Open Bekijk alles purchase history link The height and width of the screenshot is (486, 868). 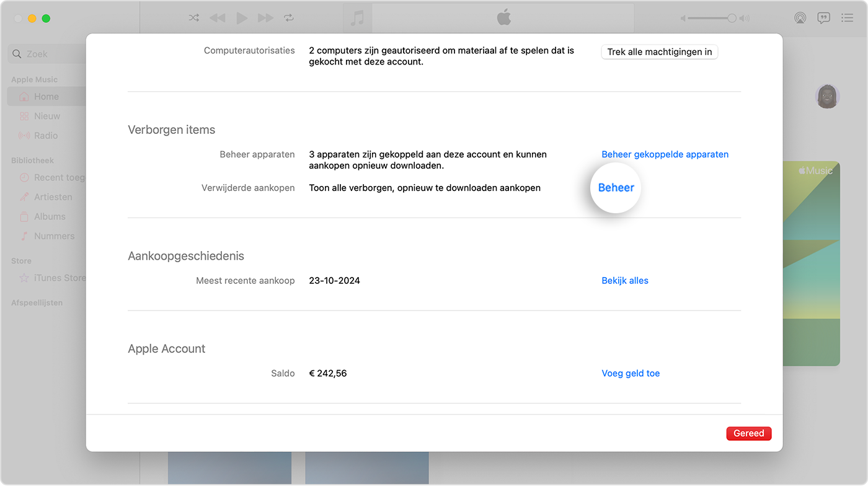point(625,280)
